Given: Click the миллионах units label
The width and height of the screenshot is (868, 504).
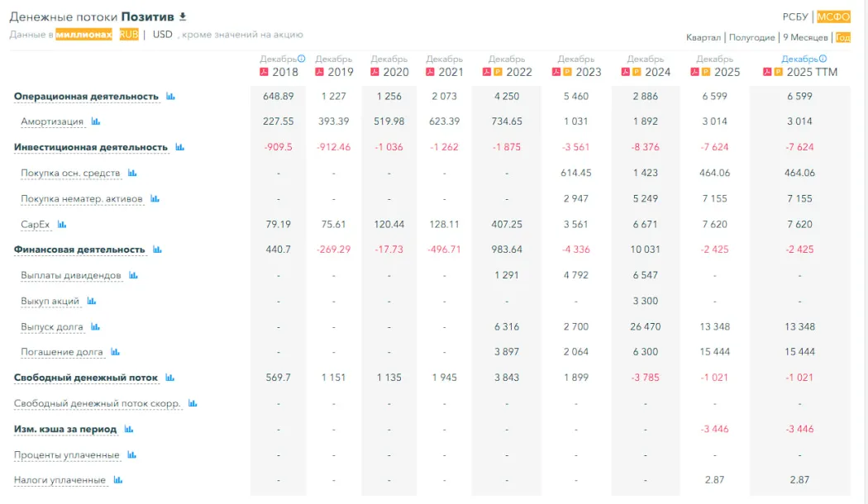Looking at the screenshot, I should (83, 35).
